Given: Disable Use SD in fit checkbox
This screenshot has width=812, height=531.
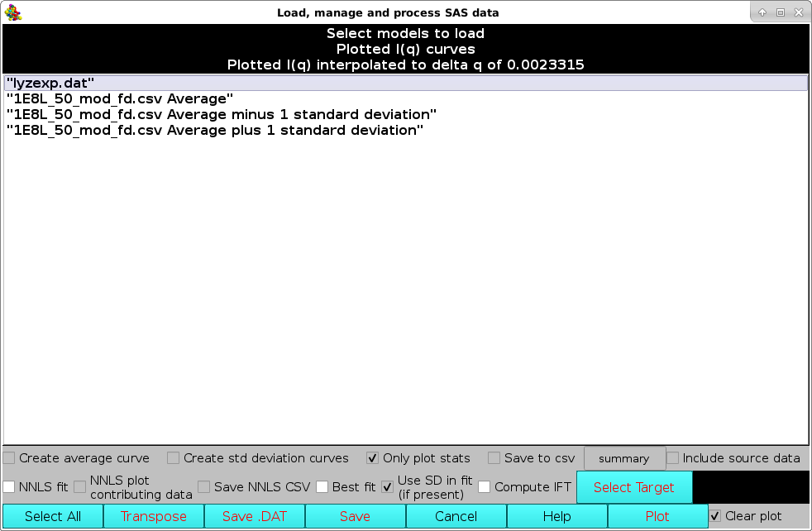Looking at the screenshot, I should tap(387, 487).
